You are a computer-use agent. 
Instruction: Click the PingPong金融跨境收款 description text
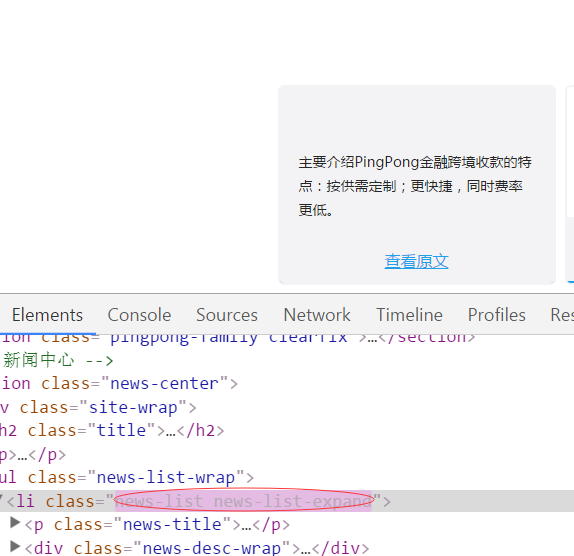tap(415, 186)
